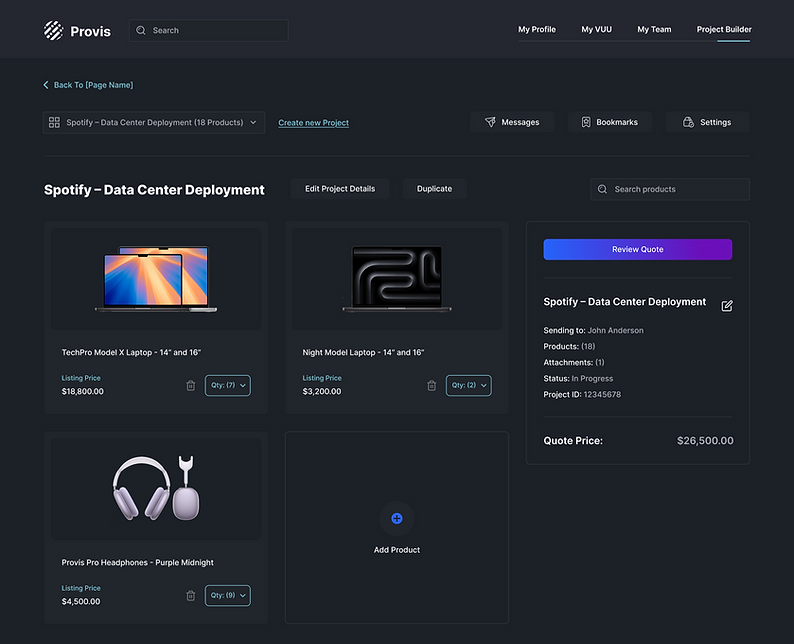Open Messages button
The image size is (794, 644).
512,122
